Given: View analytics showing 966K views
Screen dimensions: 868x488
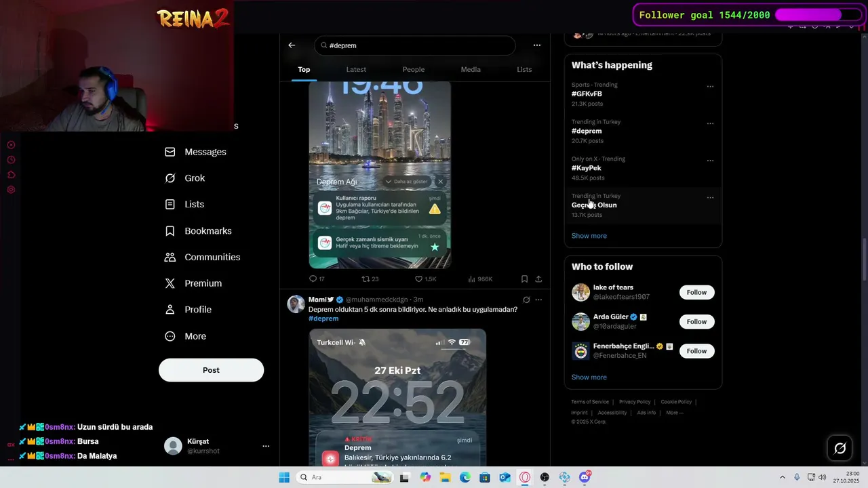Looking at the screenshot, I should (480, 279).
